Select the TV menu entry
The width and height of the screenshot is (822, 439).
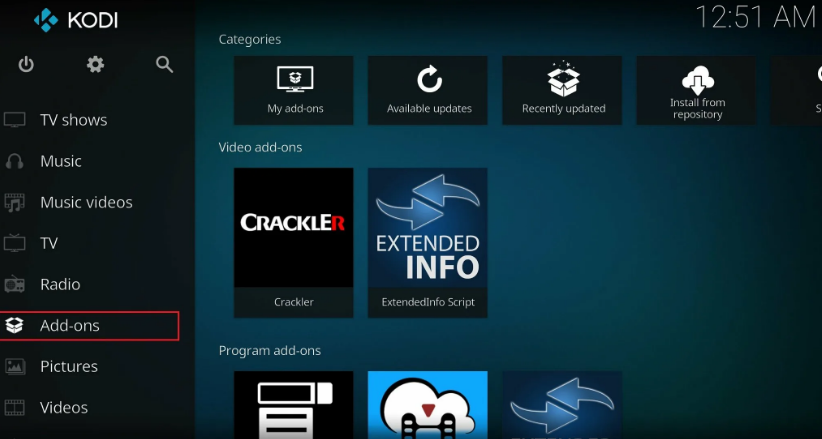(x=49, y=243)
